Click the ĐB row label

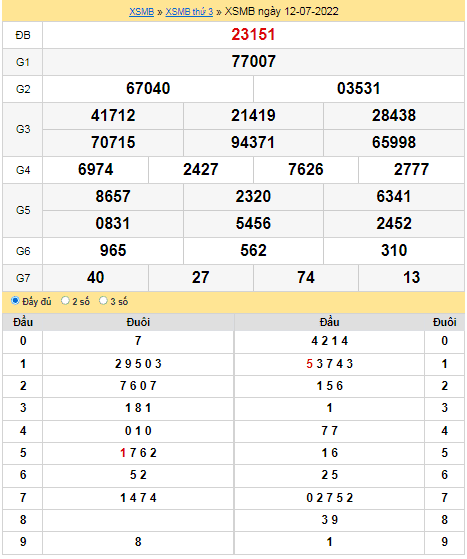pos(23,35)
